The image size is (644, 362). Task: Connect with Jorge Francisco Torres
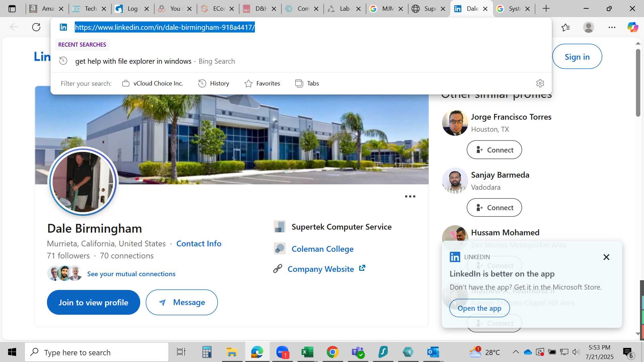coord(494,150)
